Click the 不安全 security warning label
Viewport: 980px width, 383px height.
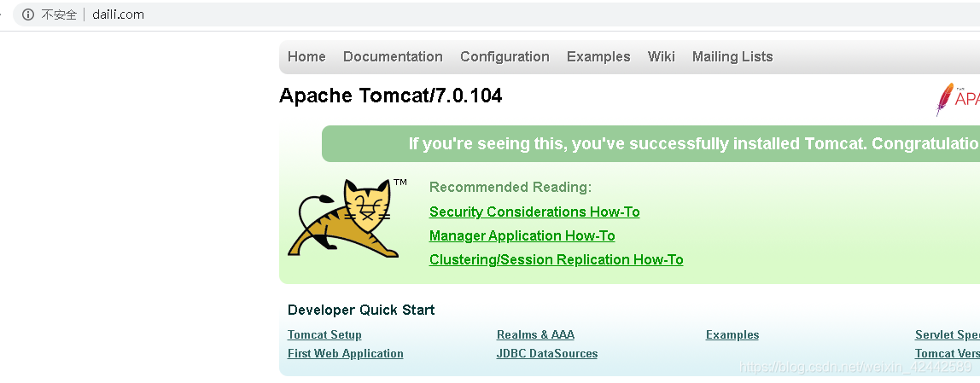click(59, 15)
